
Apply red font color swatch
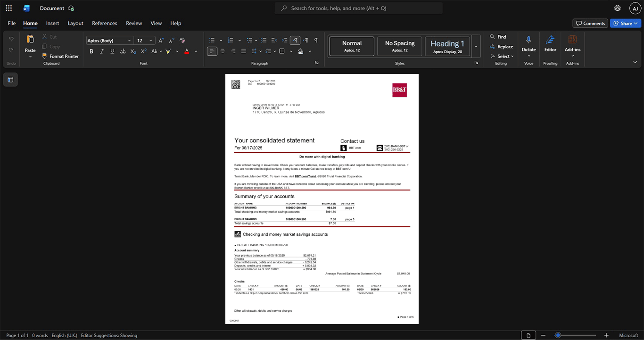pyautogui.click(x=187, y=51)
